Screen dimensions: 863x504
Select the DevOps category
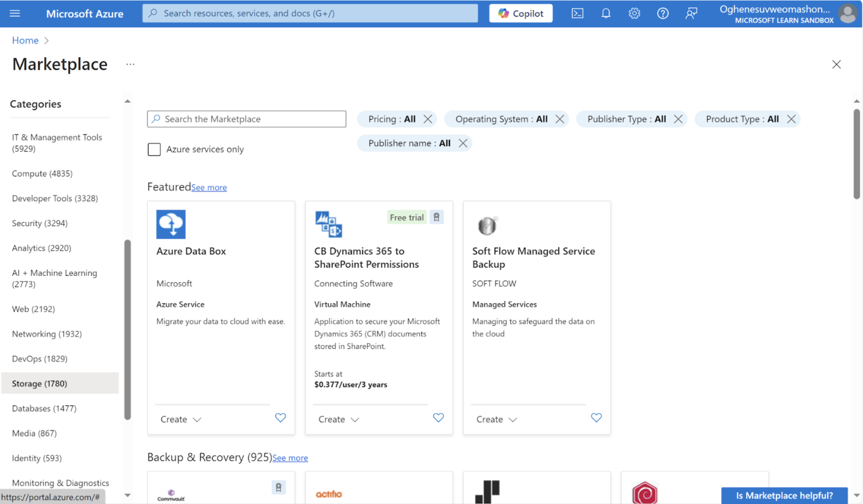coord(60,359)
